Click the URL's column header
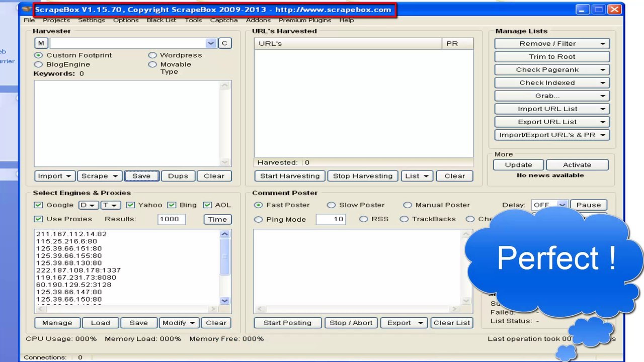Screen dimensions: 644x362 coord(348,44)
